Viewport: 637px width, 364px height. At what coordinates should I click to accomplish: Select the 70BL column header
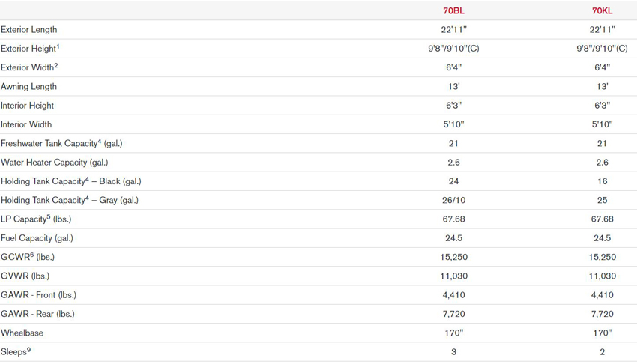453,10
